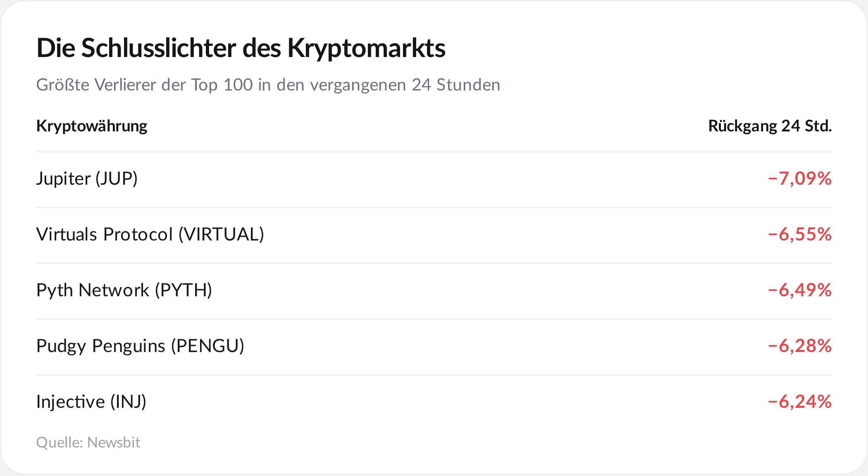Click the title Die Schlusslichter des Kryptomarkts
Screen dimensions: 868x476
point(241,48)
